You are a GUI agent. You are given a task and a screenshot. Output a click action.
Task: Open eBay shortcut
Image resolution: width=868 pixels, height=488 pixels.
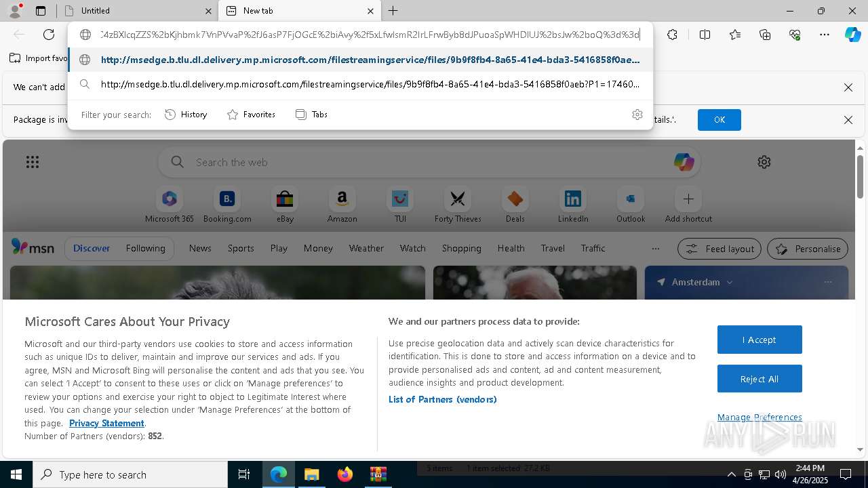pos(285,205)
